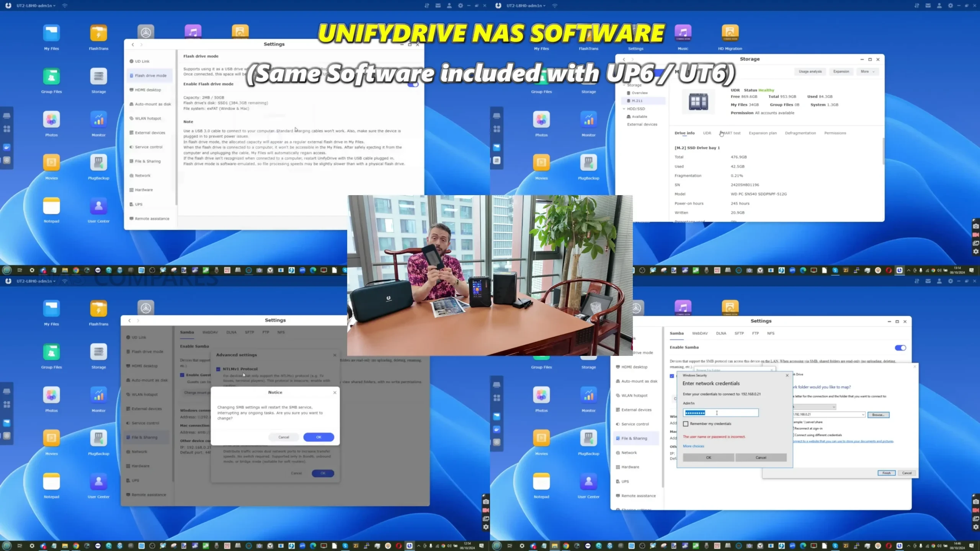Collapse the HDD/SSD tree section
Screen dimensions: 980x551
pos(624,109)
